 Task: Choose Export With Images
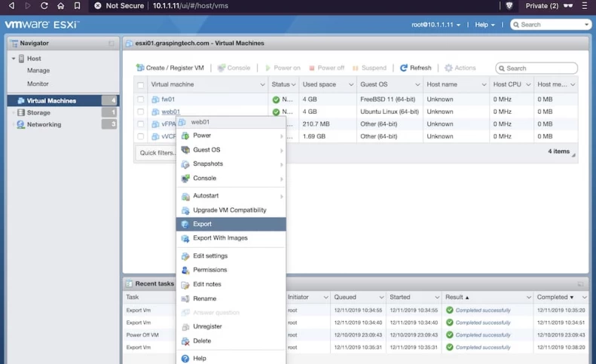point(231,238)
